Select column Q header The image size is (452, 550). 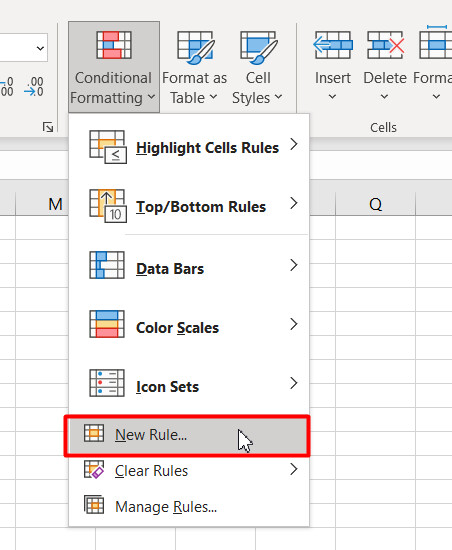375,204
